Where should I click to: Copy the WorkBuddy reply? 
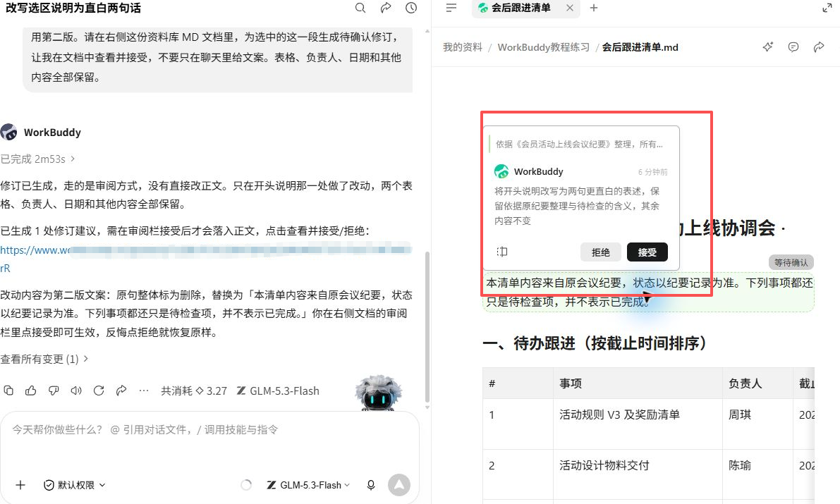click(x=8, y=391)
